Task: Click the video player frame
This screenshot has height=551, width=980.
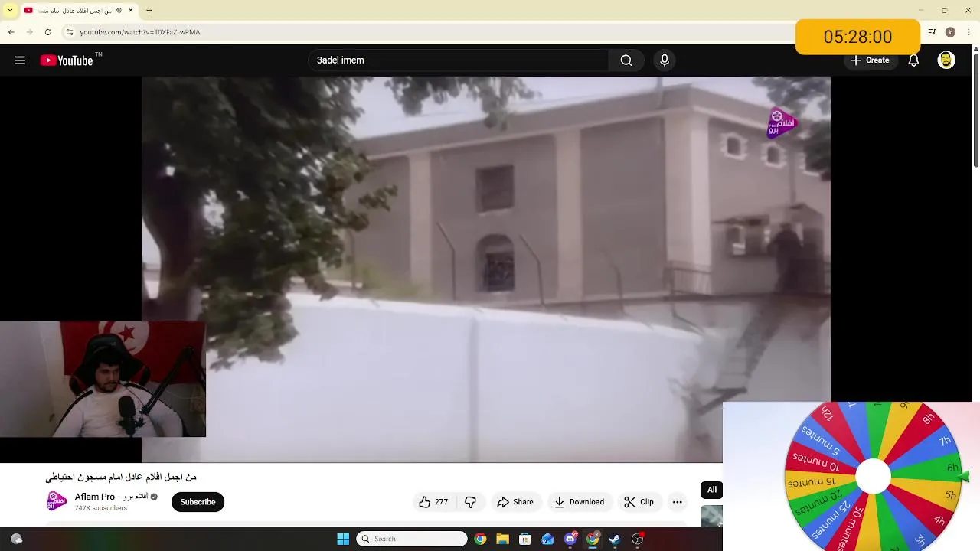Action: 486,269
